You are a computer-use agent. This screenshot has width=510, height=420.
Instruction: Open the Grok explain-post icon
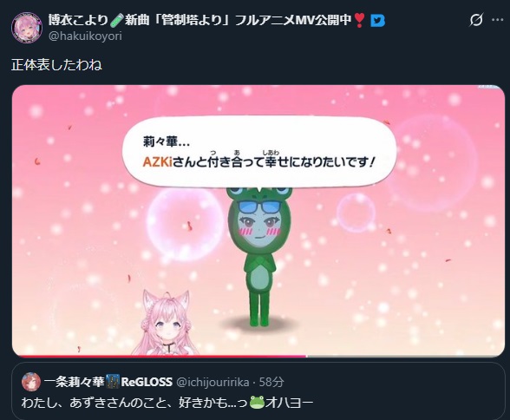coord(476,20)
